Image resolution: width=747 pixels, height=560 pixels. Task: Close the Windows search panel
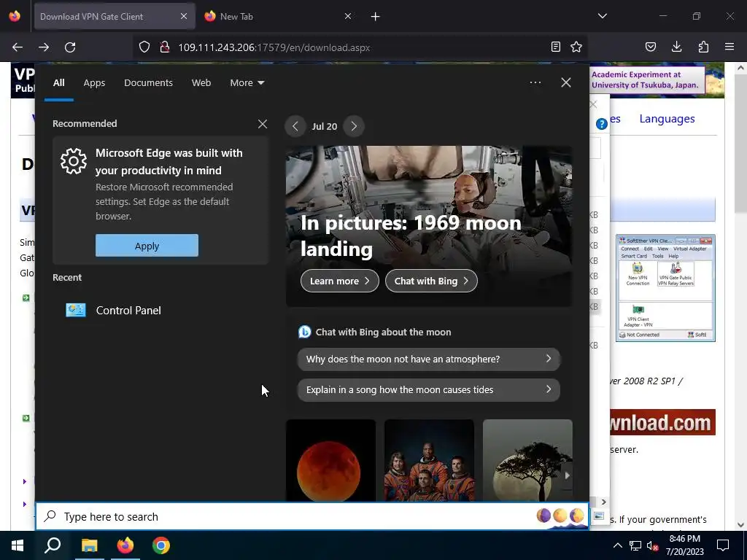click(x=566, y=82)
